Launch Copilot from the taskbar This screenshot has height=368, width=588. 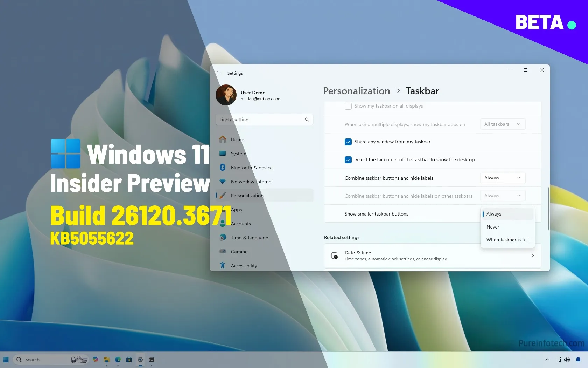(x=96, y=360)
